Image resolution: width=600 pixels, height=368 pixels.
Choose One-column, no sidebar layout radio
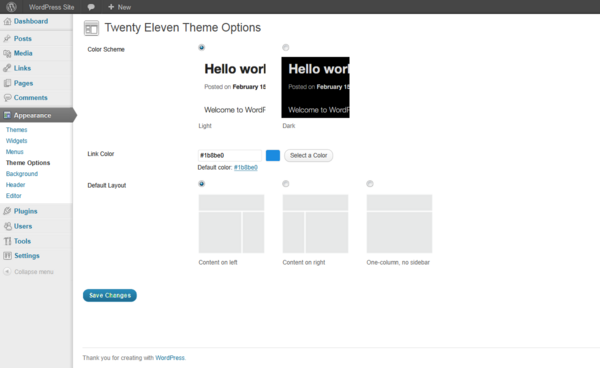click(370, 184)
